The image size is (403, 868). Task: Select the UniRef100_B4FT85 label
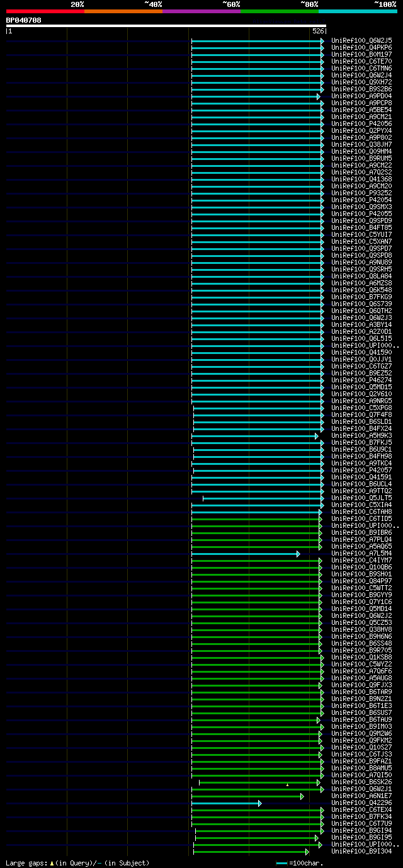(x=362, y=227)
